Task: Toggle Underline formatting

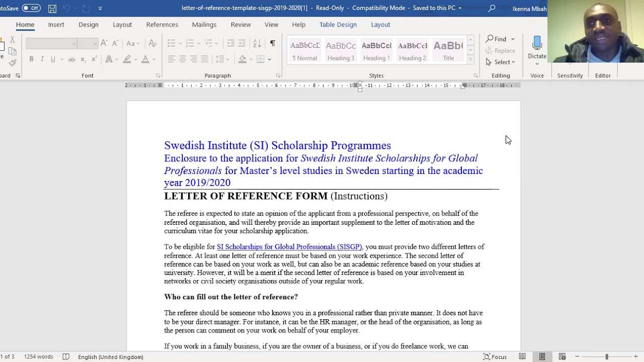Action: click(53, 59)
